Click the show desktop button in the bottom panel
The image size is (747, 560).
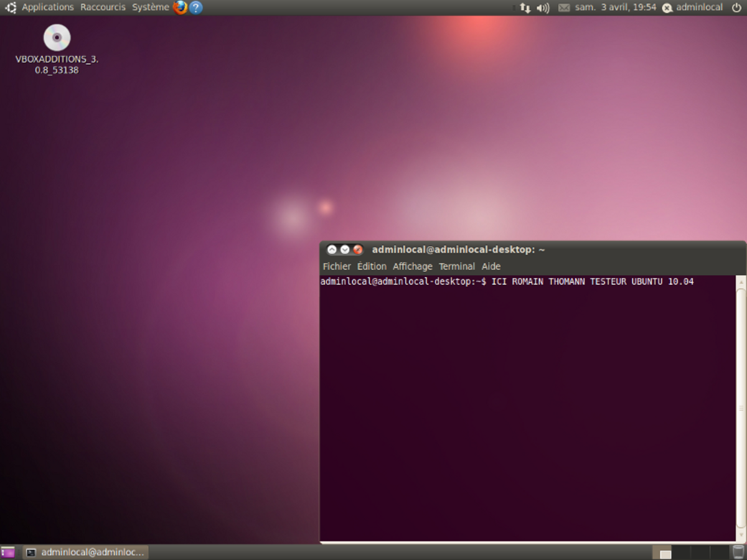click(x=7, y=552)
